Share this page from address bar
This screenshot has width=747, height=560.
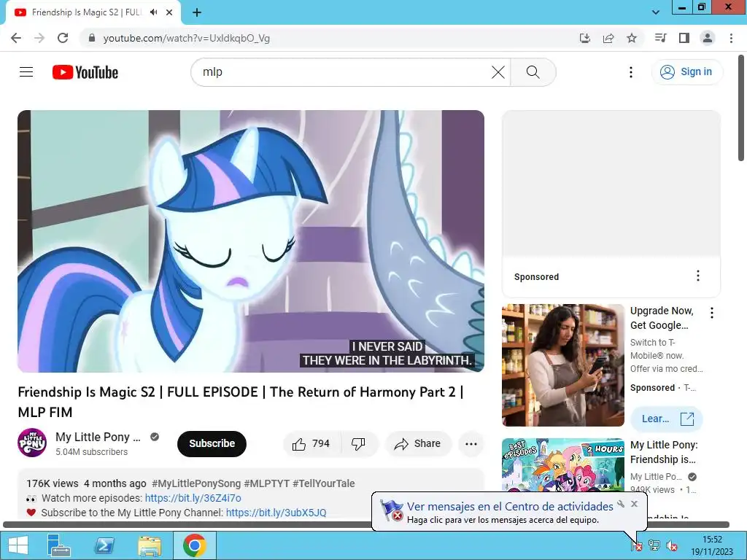tap(608, 38)
